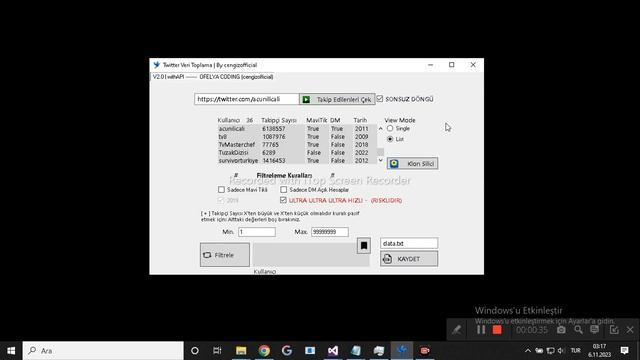This screenshot has height=360, width=640.
Task: Open File Explorer from taskbar
Action: pos(241,351)
